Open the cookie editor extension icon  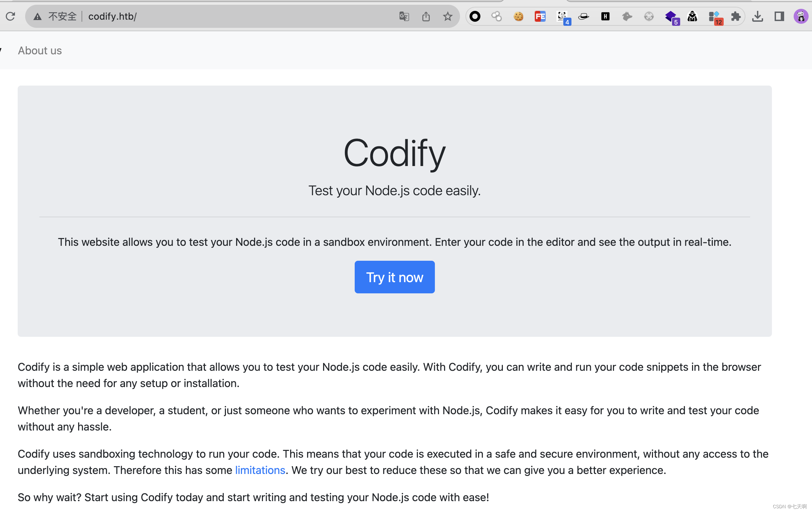pos(518,16)
